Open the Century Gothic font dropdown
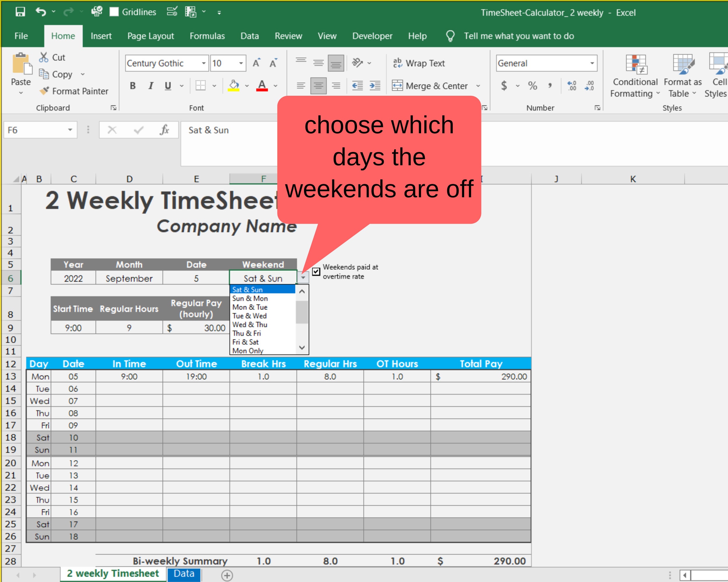The width and height of the screenshot is (728, 582). tap(204, 63)
